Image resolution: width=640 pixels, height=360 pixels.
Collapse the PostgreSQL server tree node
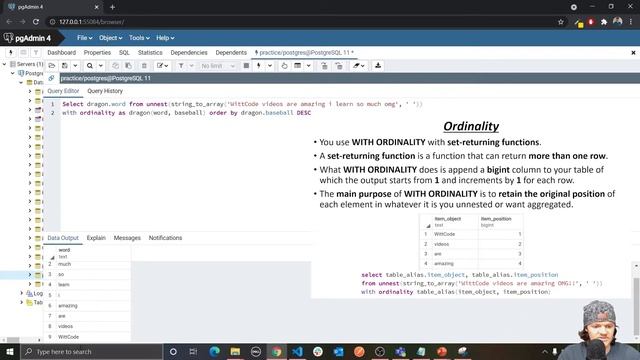[13, 73]
